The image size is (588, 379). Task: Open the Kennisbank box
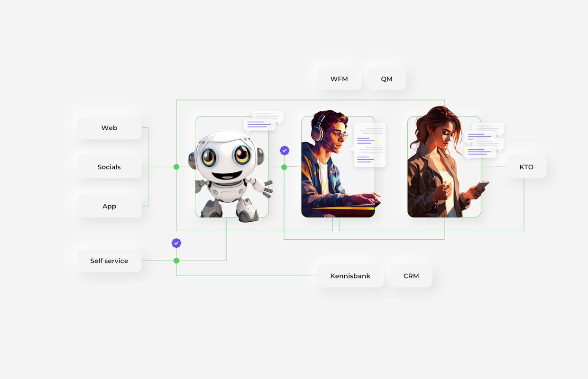coord(350,276)
